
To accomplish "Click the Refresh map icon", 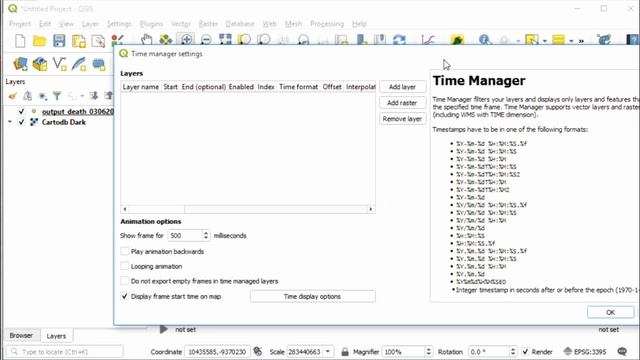I will (399, 40).
